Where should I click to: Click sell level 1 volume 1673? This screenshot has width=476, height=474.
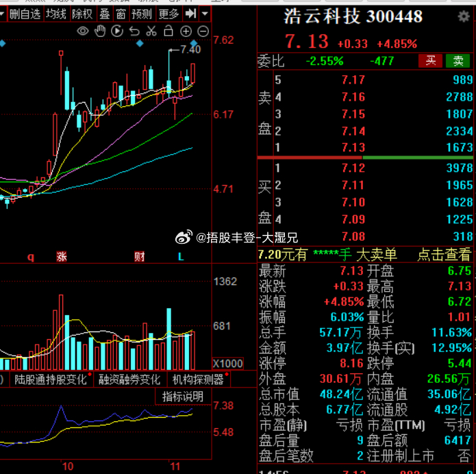tap(460, 147)
